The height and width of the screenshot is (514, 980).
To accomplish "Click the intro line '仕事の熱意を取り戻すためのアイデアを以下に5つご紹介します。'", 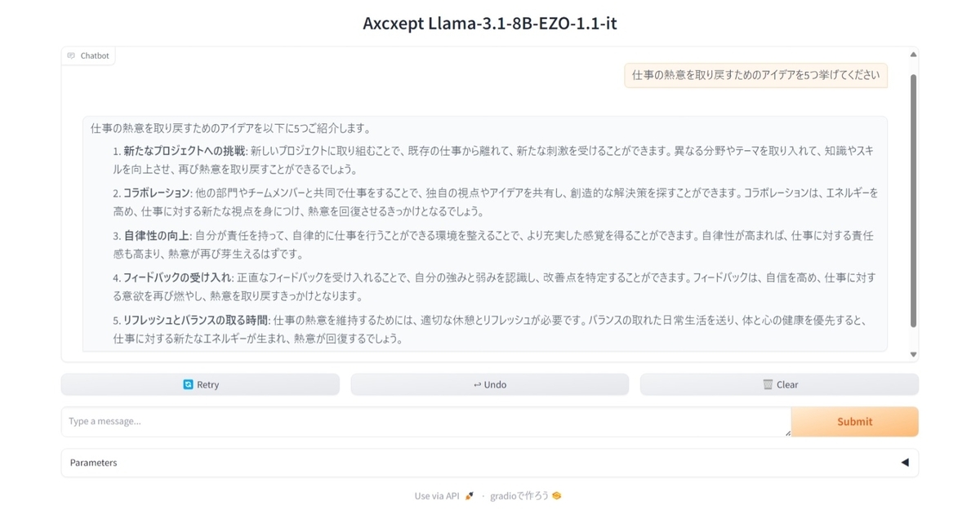I will click(x=231, y=128).
